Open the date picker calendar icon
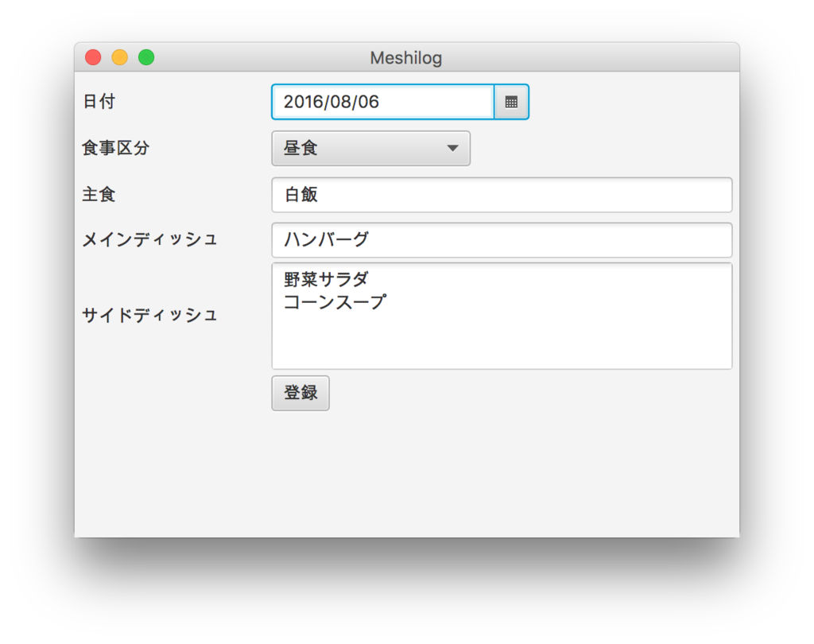This screenshot has height=644, width=814. point(511,102)
